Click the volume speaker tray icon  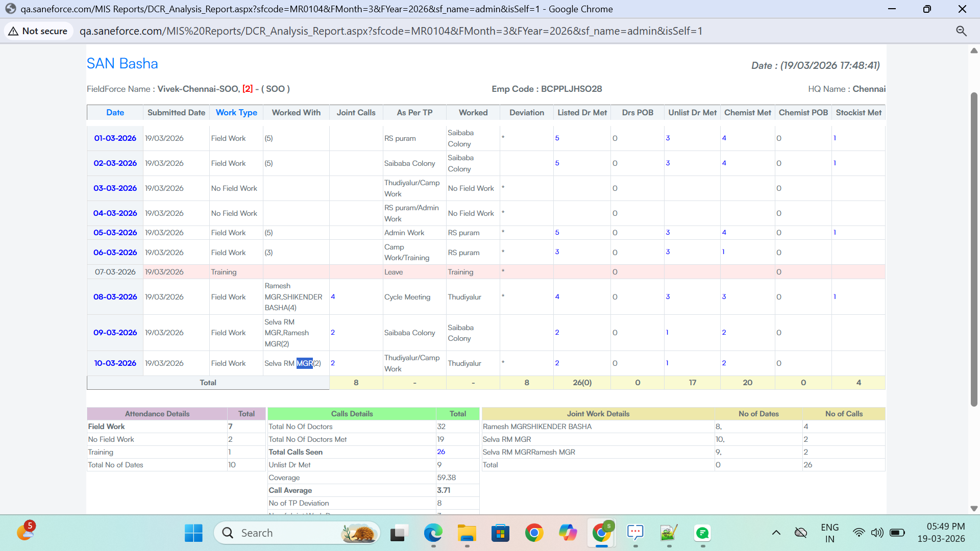[877, 533]
